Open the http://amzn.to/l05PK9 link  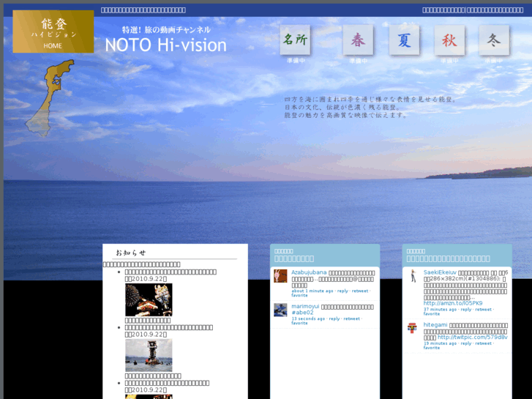453,303
